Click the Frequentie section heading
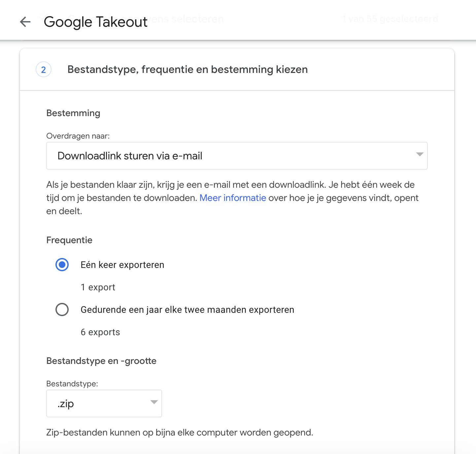 coord(69,240)
